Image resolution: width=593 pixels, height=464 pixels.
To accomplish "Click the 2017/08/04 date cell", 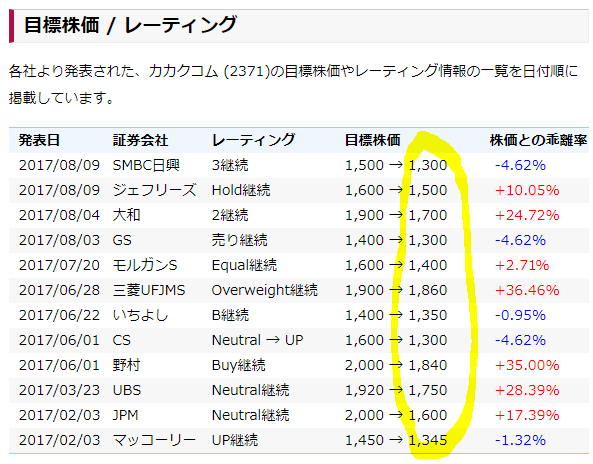I will tap(59, 215).
